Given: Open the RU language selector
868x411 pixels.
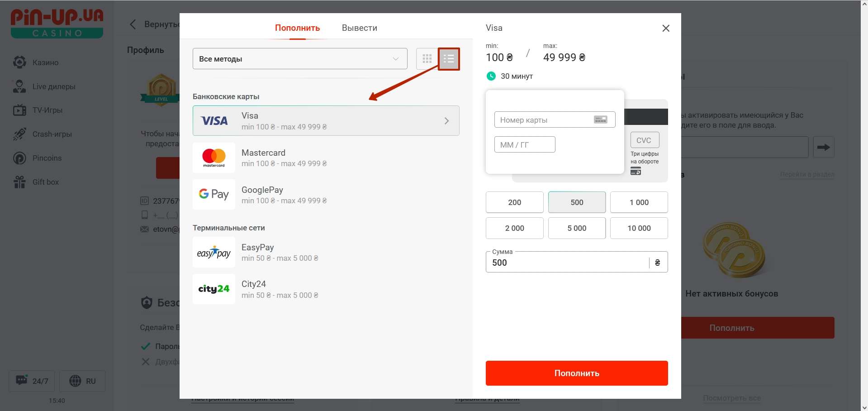Looking at the screenshot, I should click(82, 381).
